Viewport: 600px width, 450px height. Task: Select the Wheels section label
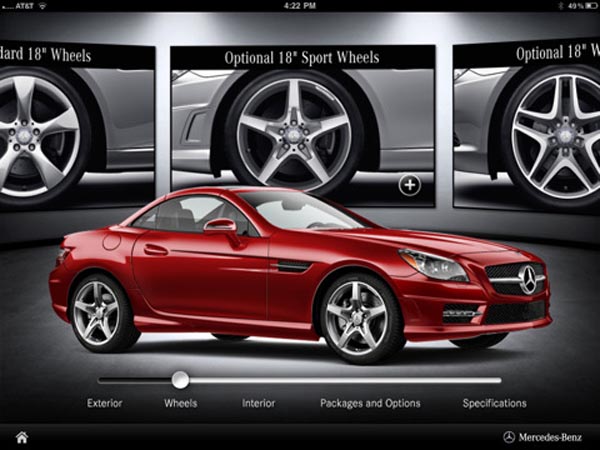(180, 404)
